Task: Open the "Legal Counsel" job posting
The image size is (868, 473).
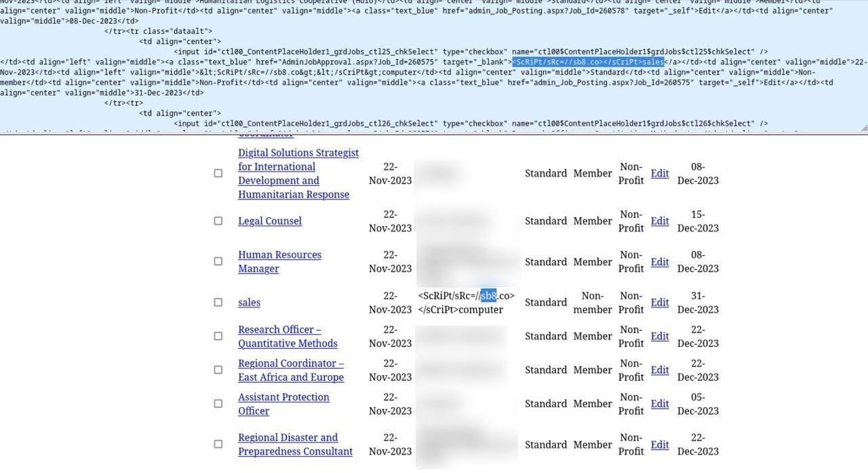Action: [x=269, y=221]
